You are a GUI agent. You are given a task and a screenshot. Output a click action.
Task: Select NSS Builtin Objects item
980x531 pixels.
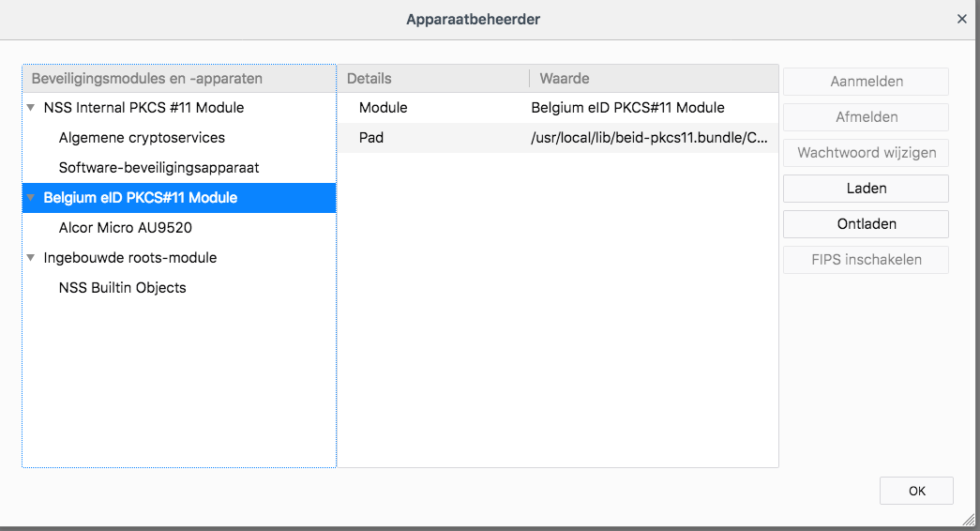click(x=122, y=288)
